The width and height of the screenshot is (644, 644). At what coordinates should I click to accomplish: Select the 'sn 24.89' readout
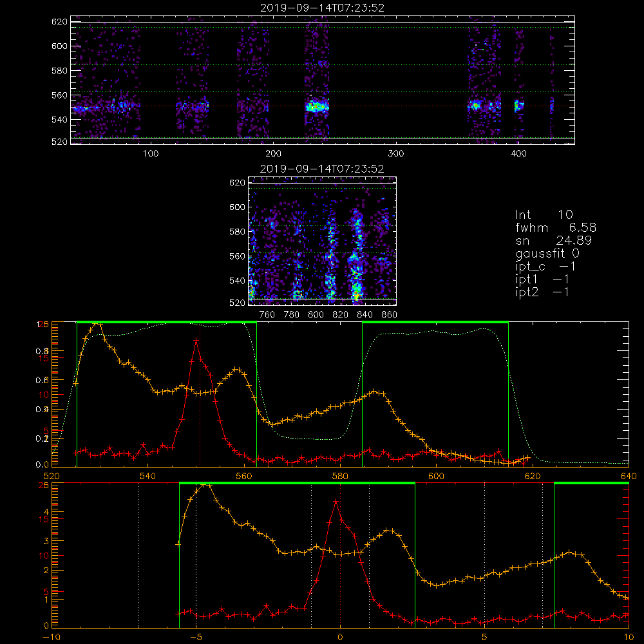[x=553, y=240]
